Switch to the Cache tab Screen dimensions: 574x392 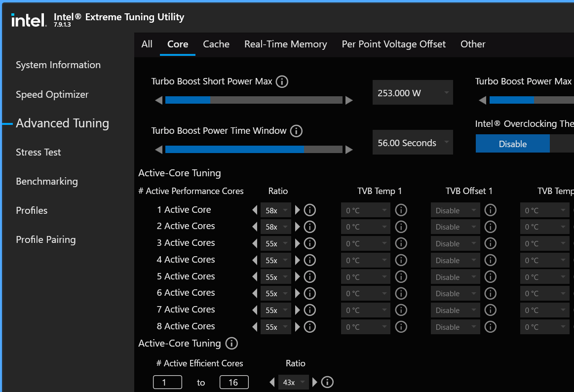pyautogui.click(x=216, y=44)
